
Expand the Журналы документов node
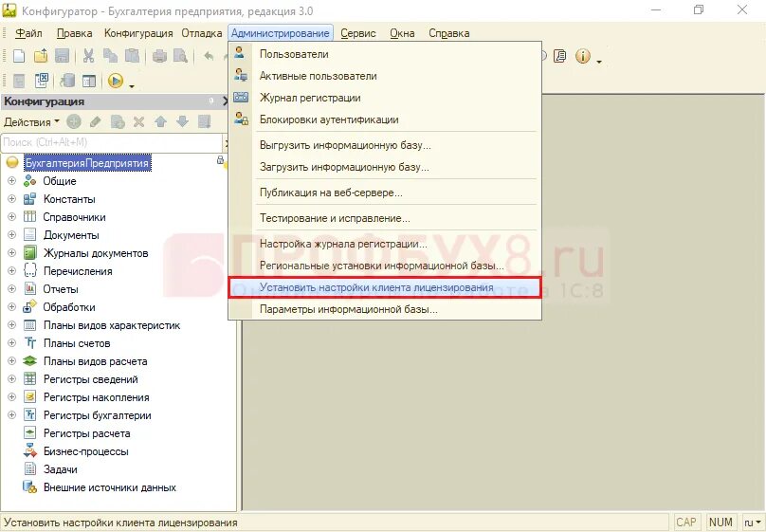[11, 253]
